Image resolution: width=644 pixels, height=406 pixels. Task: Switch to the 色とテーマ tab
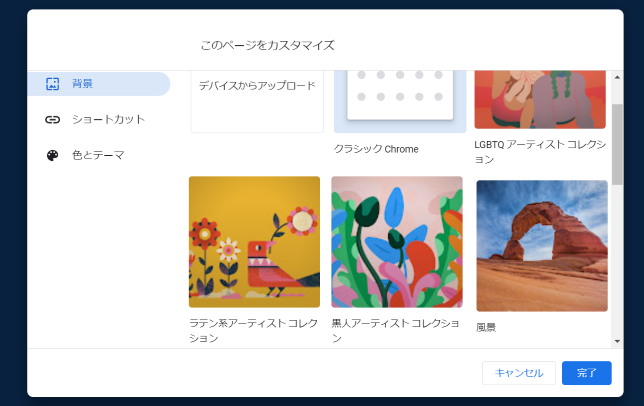[99, 155]
